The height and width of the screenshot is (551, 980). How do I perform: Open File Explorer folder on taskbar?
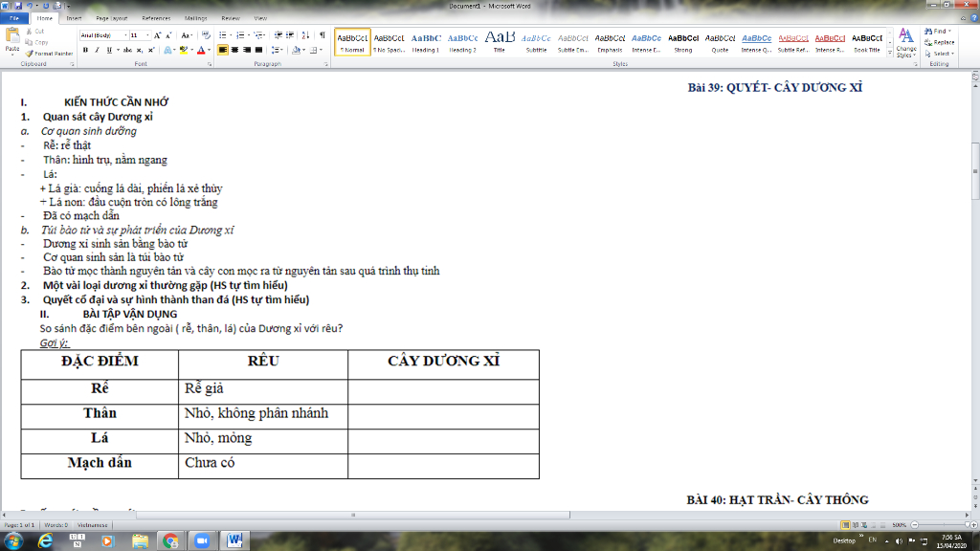pos(140,541)
